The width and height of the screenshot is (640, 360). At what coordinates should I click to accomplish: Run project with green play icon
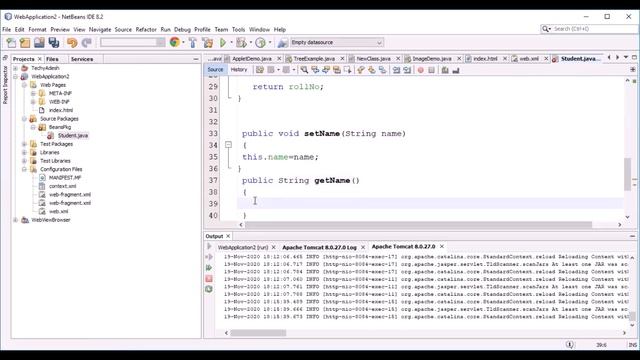[x=223, y=42]
